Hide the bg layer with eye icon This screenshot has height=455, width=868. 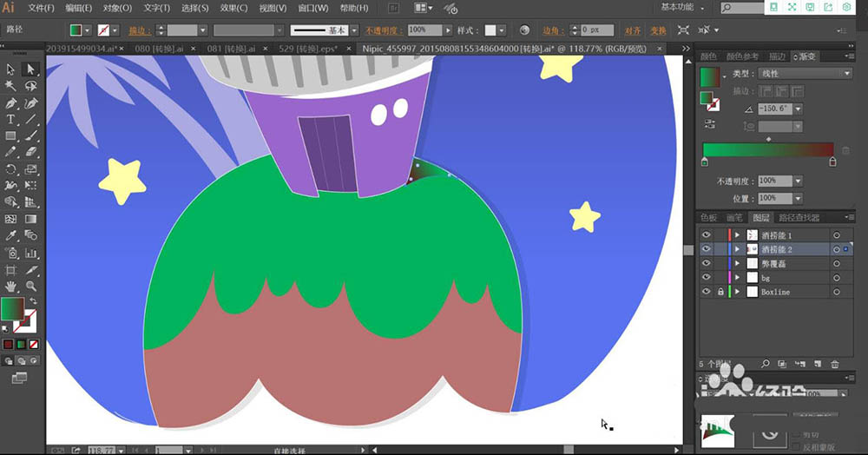click(x=706, y=278)
